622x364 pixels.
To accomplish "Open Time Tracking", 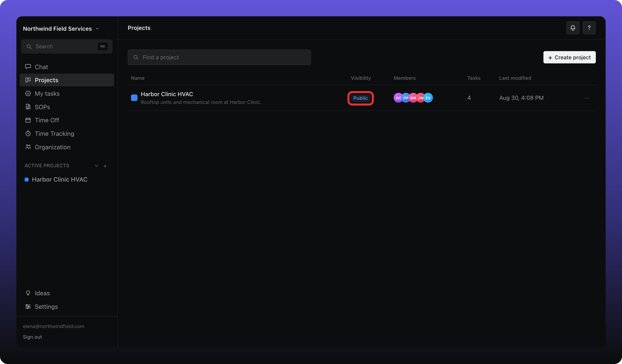I will [67, 134].
